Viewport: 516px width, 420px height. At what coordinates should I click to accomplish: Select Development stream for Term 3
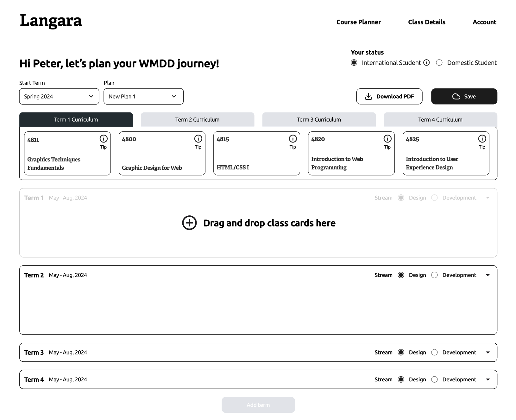click(x=434, y=353)
